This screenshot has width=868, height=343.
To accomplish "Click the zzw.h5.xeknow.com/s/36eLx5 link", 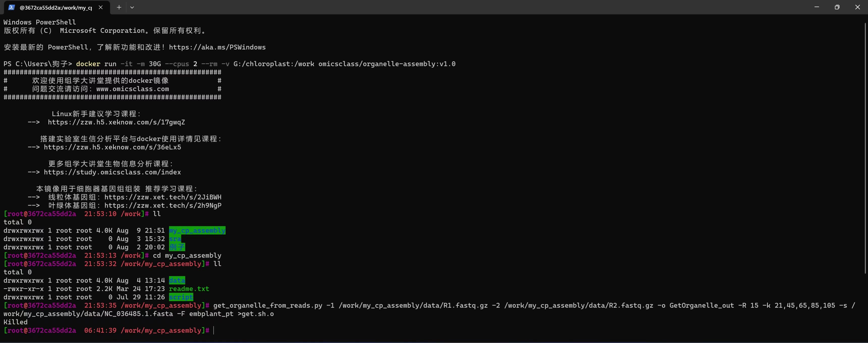I will (112, 147).
